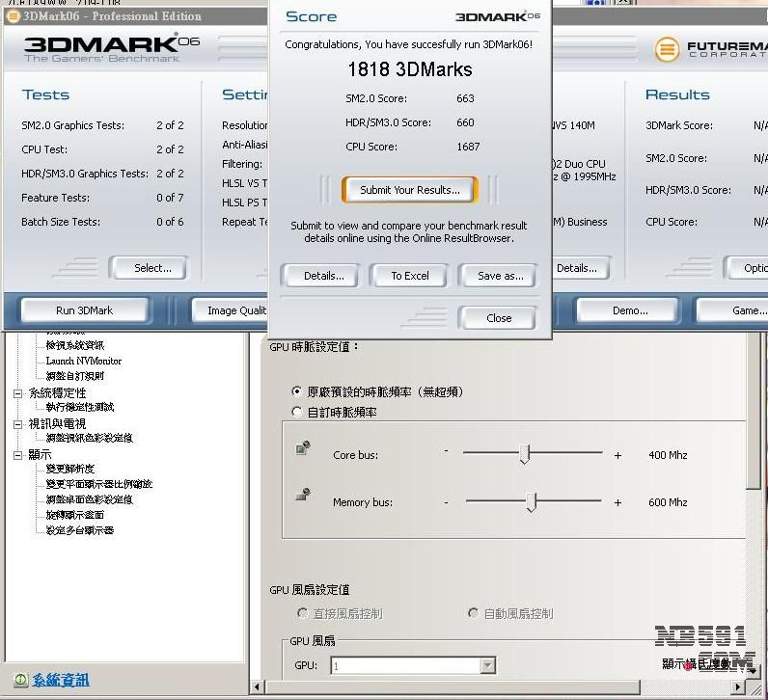Click the Memory bus chip icon
Screen dimensions: 768x700
point(303,495)
